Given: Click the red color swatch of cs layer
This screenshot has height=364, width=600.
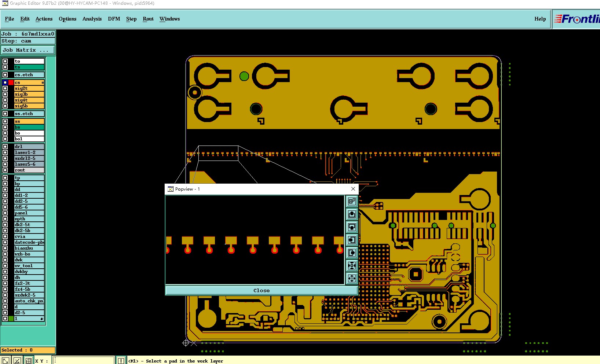Looking at the screenshot, I should (x=11, y=82).
